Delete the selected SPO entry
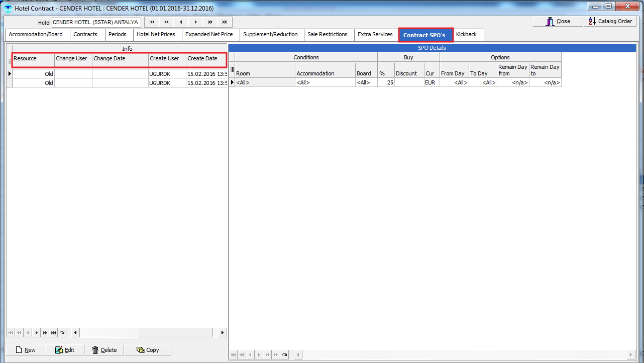 tap(104, 350)
